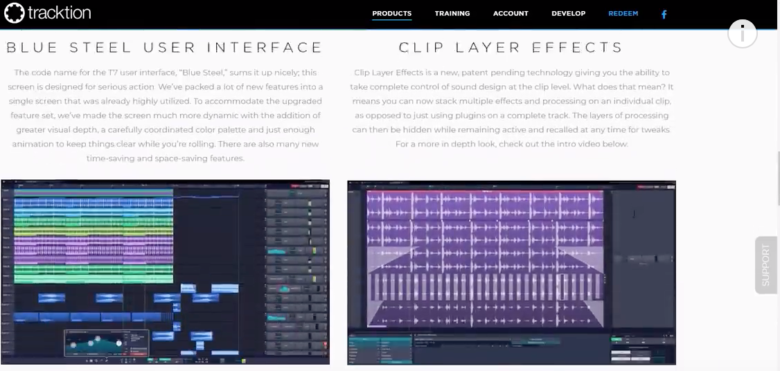The height and width of the screenshot is (371, 780).
Task: Open the Facebook page icon
Action: (x=664, y=14)
